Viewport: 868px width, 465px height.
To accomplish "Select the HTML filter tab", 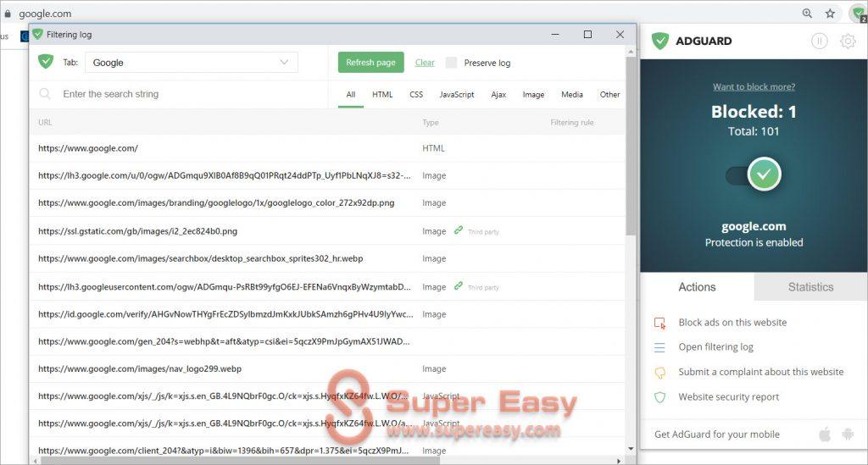I will click(x=382, y=95).
